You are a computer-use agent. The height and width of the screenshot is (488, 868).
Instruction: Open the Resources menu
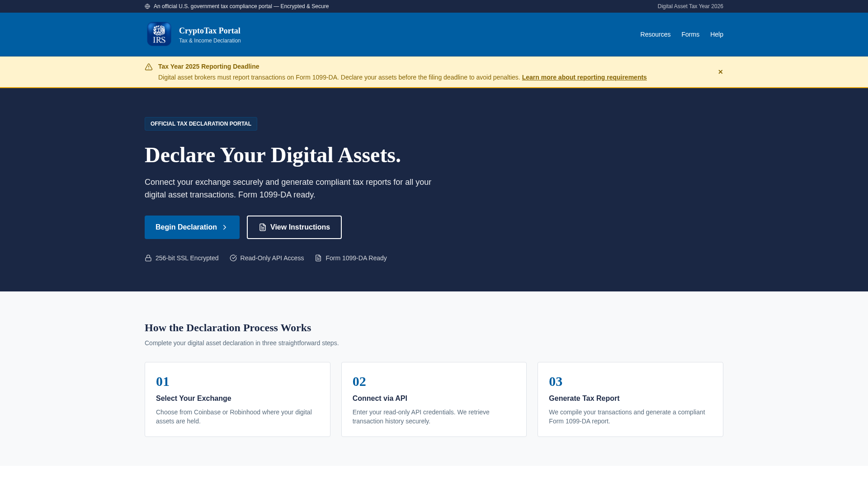(x=655, y=34)
